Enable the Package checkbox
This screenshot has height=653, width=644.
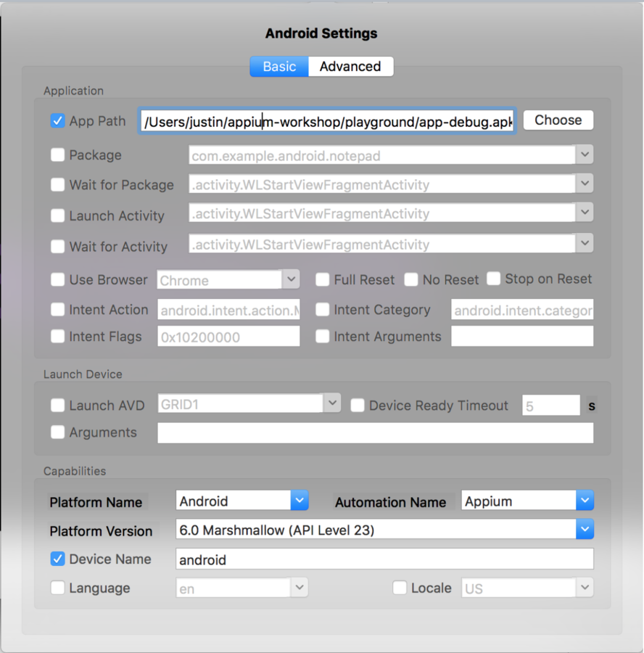pos(57,155)
